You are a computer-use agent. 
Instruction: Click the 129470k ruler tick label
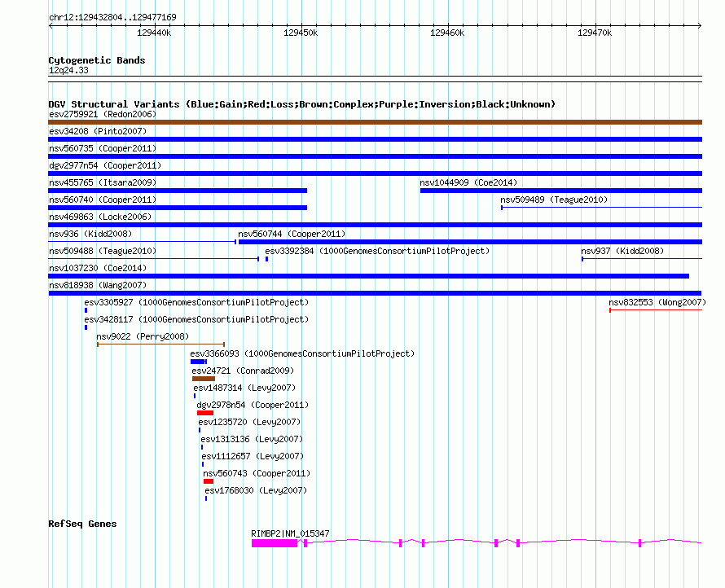[x=594, y=33]
